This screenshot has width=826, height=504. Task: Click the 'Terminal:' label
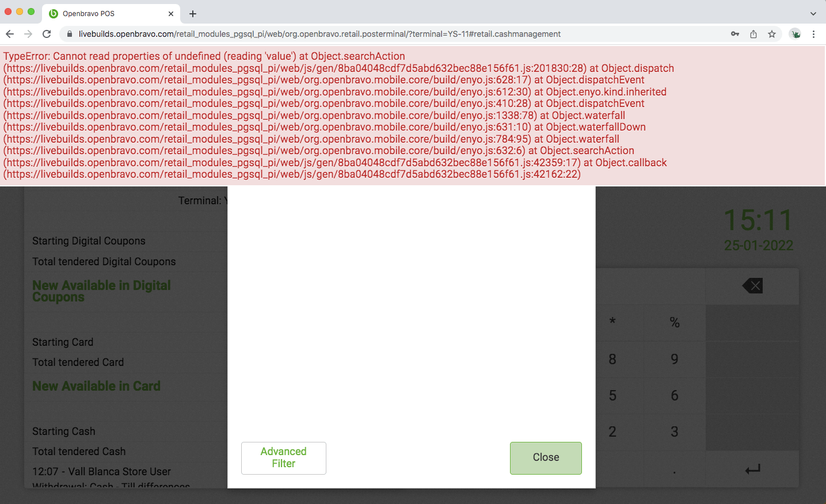pos(200,201)
